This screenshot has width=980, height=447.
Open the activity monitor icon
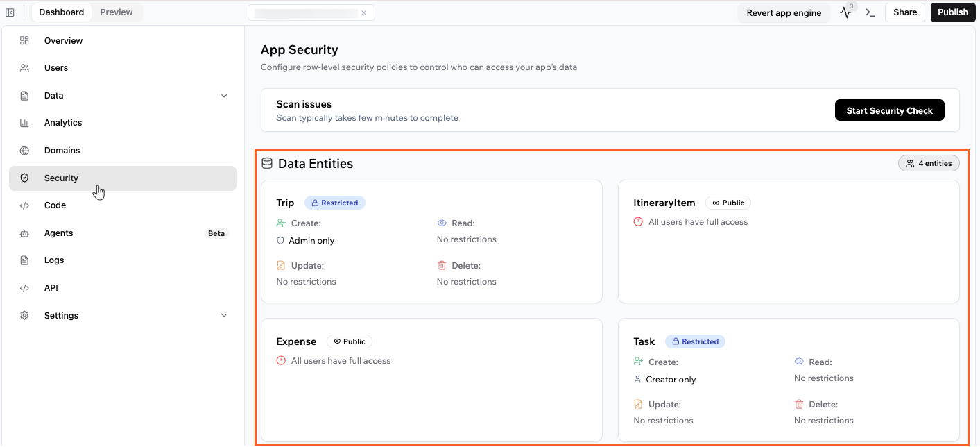coord(845,12)
